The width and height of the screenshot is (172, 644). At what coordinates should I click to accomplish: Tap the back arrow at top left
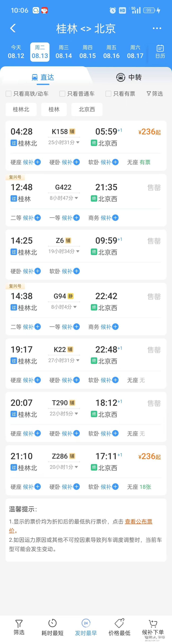pyautogui.click(x=13, y=28)
